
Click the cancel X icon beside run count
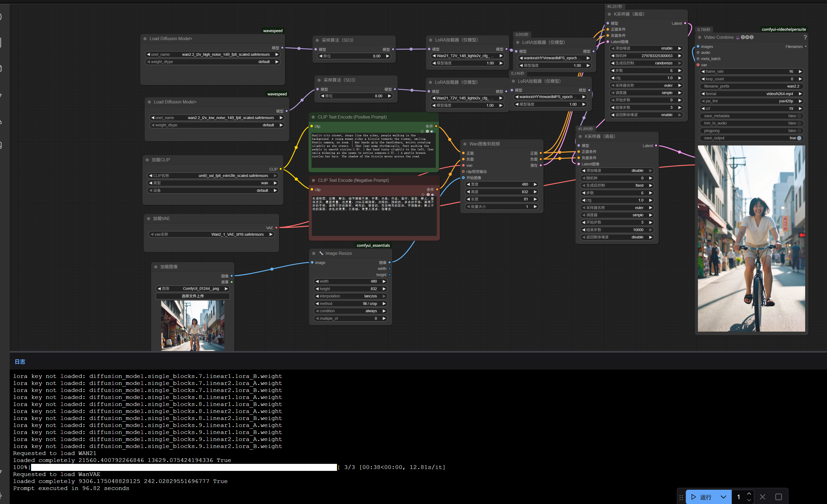pyautogui.click(x=762, y=497)
